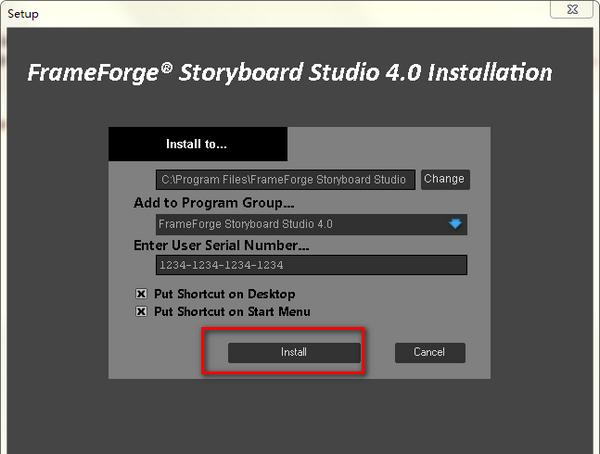The image size is (600, 454).
Task: Click Change to pick install folder
Action: pyautogui.click(x=444, y=179)
